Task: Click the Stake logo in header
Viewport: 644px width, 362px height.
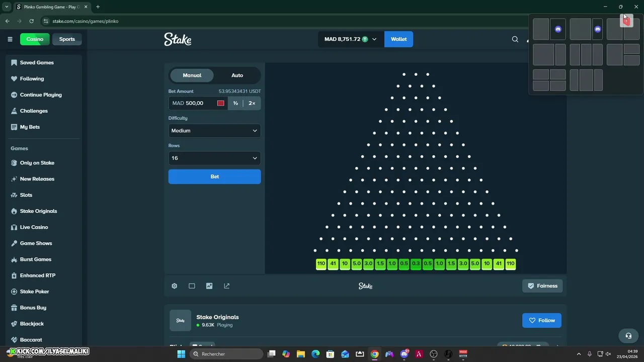Action: coord(178,39)
